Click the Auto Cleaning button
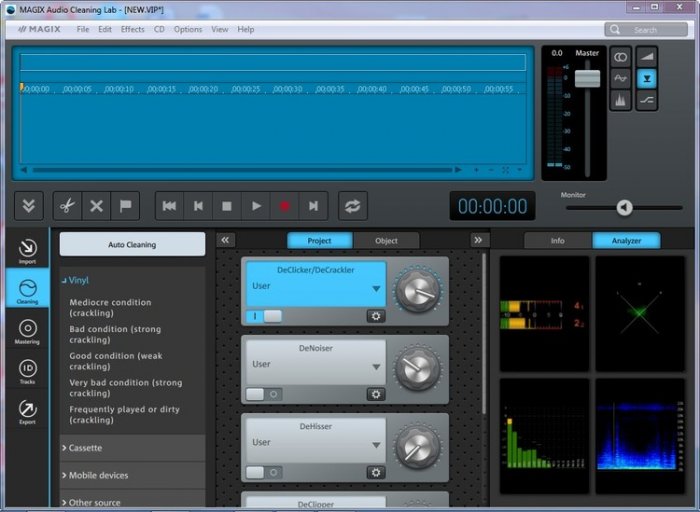700x512 pixels. point(132,244)
